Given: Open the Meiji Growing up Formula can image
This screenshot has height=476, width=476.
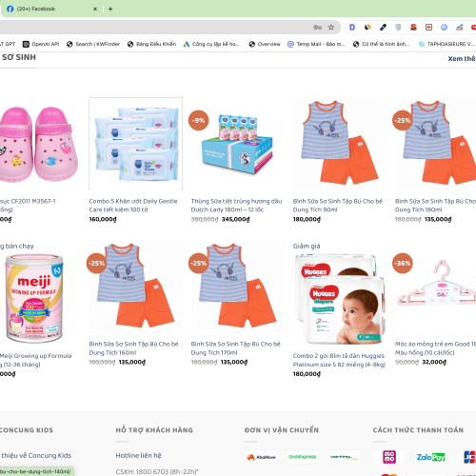Looking at the screenshot, I should click(34, 298).
